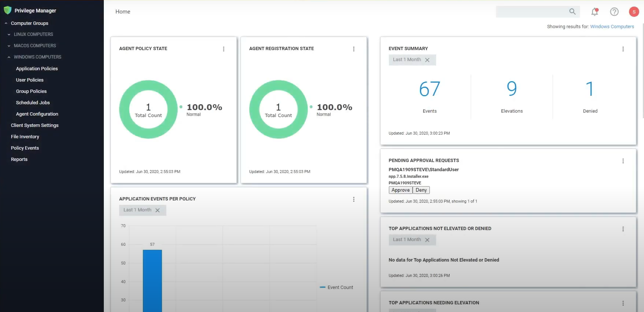Open Agent Registration State kebab menu
Viewport: 644px width, 312px height.
pos(353,49)
